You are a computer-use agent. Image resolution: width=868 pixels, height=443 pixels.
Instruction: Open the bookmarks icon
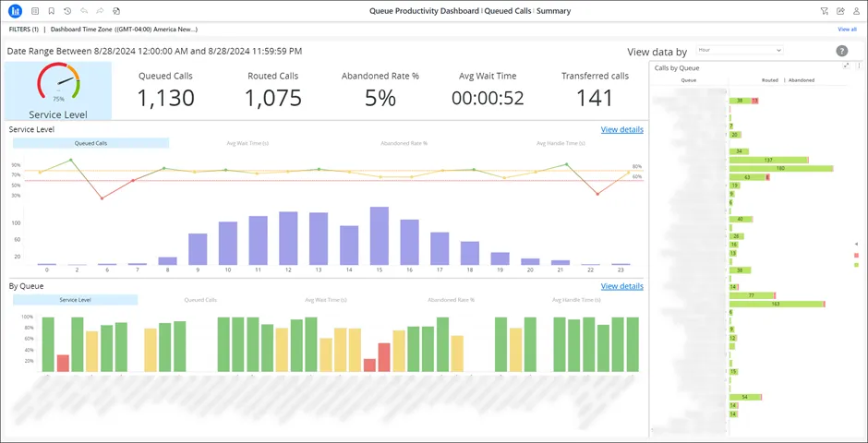tap(51, 10)
